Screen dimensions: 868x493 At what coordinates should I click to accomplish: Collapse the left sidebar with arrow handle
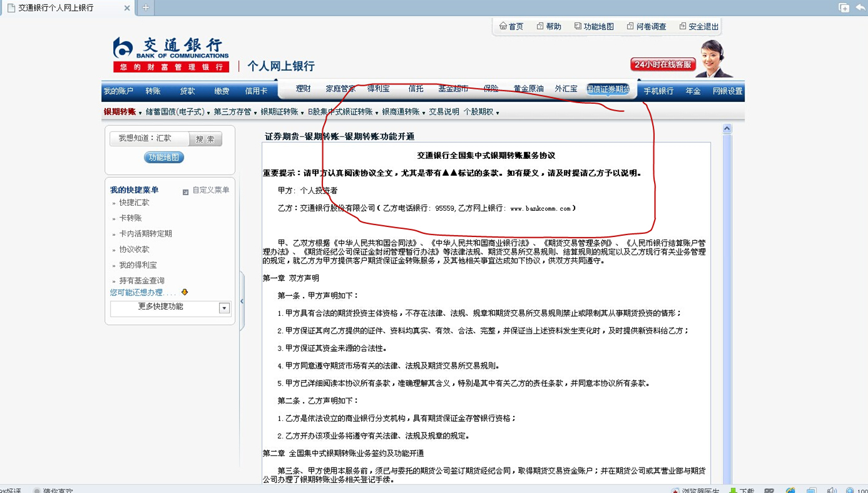coord(242,302)
